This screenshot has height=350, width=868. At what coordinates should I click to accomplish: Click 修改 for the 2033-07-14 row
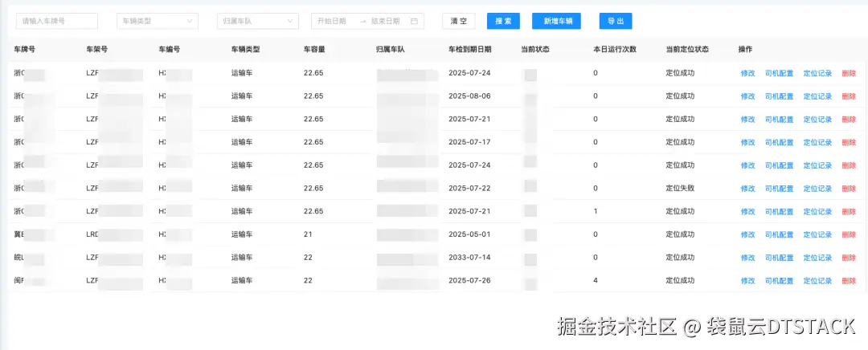(748, 258)
